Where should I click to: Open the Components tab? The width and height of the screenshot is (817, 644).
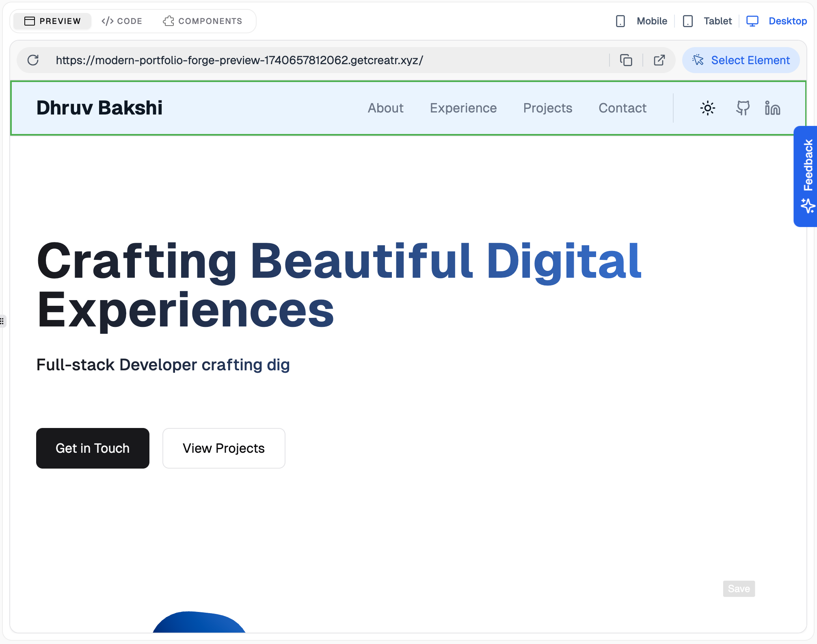203,21
